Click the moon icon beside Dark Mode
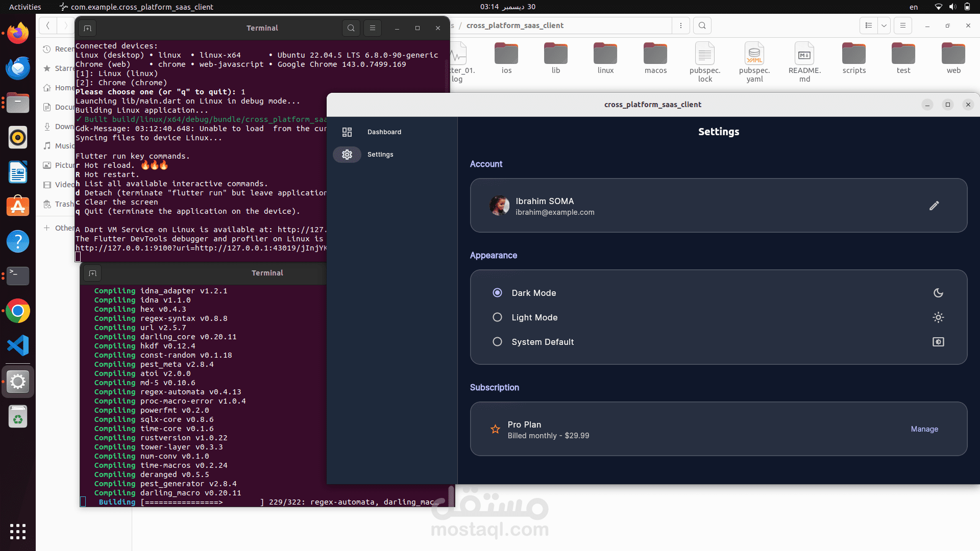This screenshot has width=980, height=551. tap(938, 293)
